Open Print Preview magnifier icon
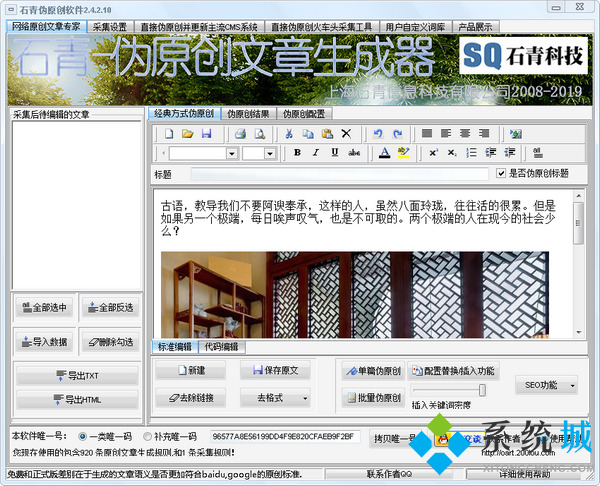Image resolution: width=600 pixels, height=486 pixels. (260, 134)
